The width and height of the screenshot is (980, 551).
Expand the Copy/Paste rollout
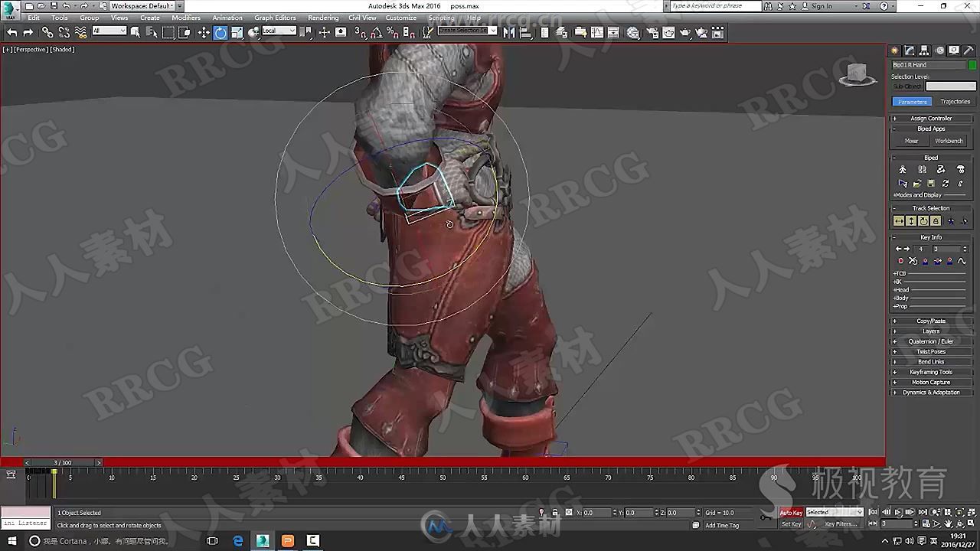(x=931, y=321)
